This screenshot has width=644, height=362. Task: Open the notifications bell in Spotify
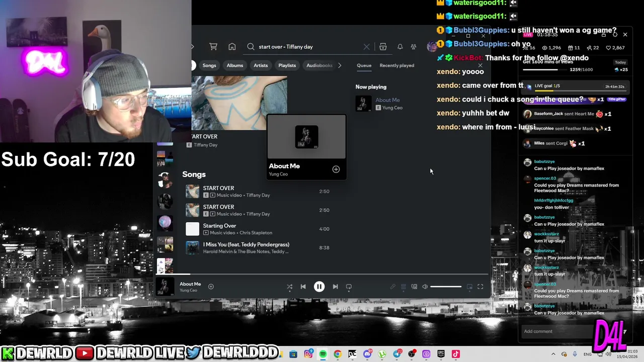tap(400, 47)
